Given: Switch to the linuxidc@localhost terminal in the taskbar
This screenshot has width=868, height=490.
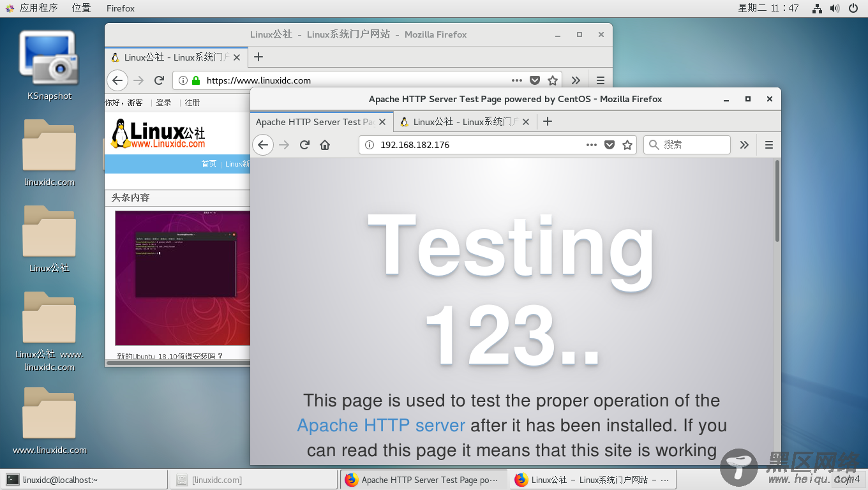Looking at the screenshot, I should point(84,480).
